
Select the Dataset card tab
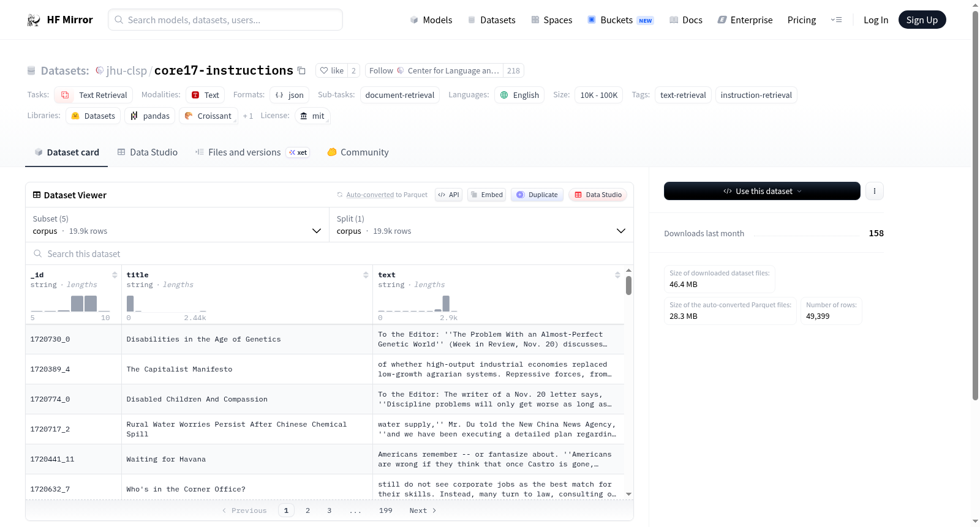pyautogui.click(x=67, y=152)
